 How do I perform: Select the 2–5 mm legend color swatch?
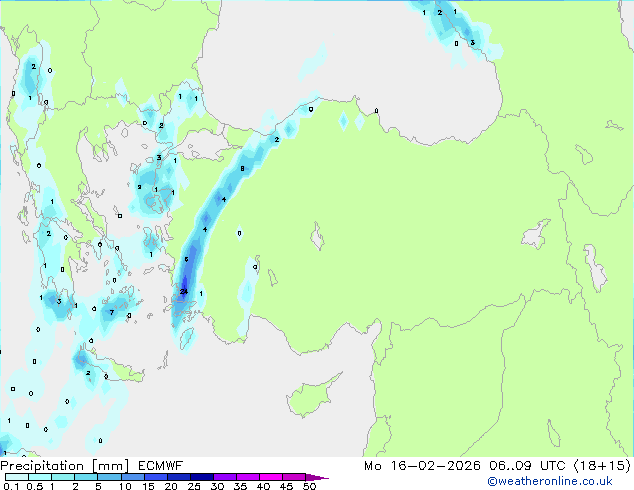(x=86, y=477)
